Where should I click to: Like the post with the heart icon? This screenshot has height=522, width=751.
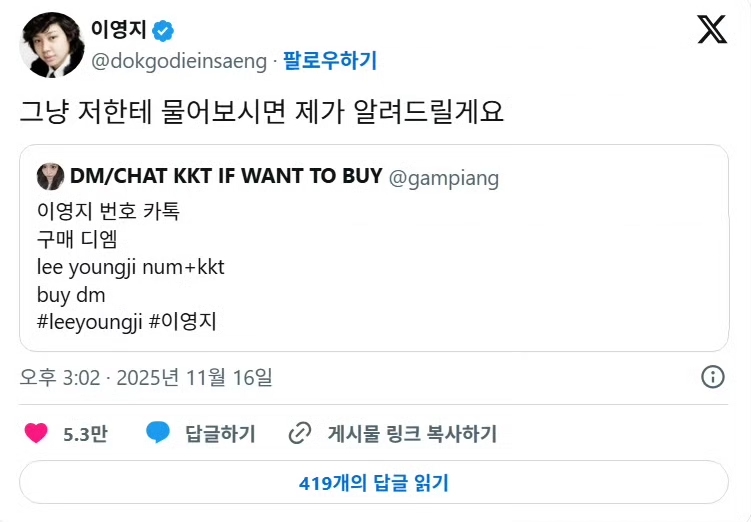36,433
